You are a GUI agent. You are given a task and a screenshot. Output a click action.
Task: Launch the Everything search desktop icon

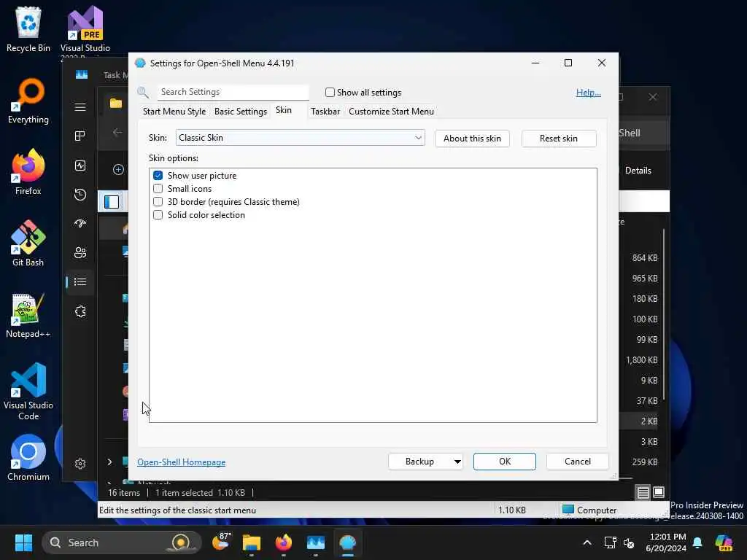(x=28, y=101)
